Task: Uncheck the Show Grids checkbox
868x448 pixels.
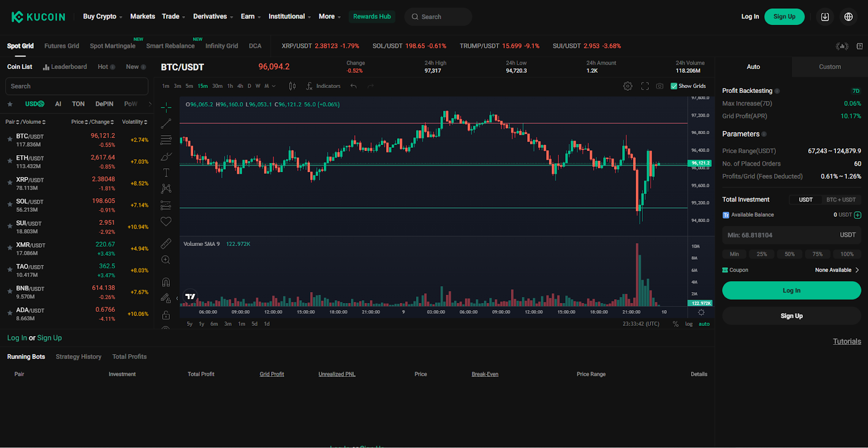Action: pyautogui.click(x=674, y=86)
